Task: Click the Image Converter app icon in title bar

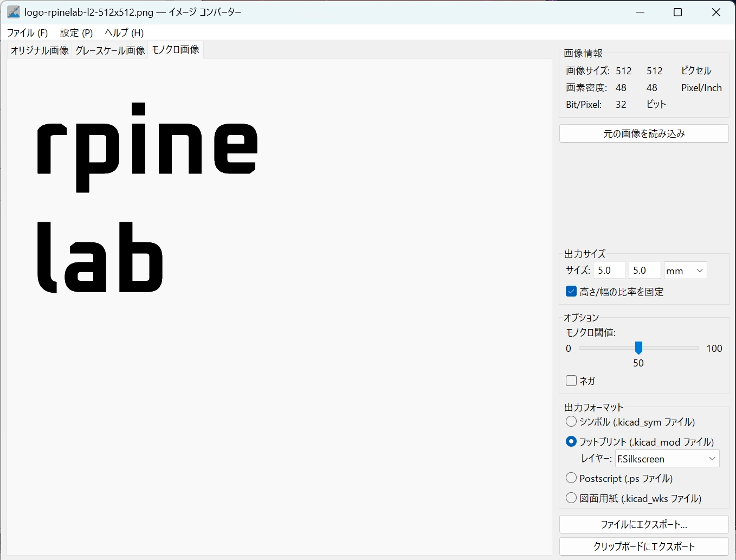Action: pyautogui.click(x=14, y=12)
